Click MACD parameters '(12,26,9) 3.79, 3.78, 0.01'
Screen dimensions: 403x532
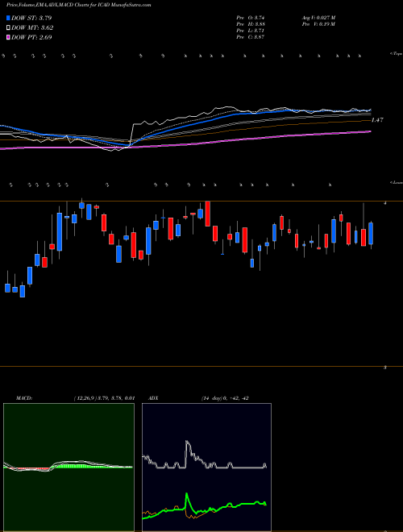[104, 398]
